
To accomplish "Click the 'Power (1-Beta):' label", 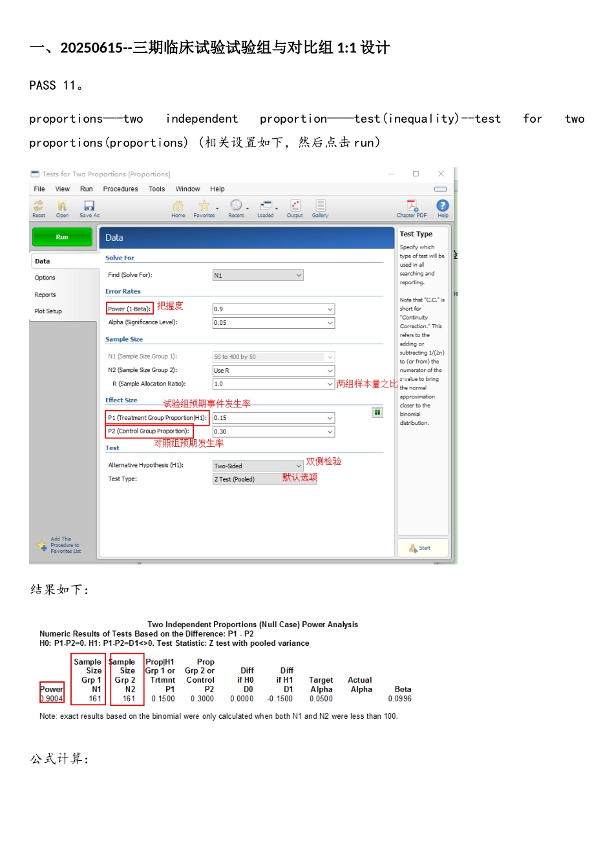I will (x=129, y=309).
